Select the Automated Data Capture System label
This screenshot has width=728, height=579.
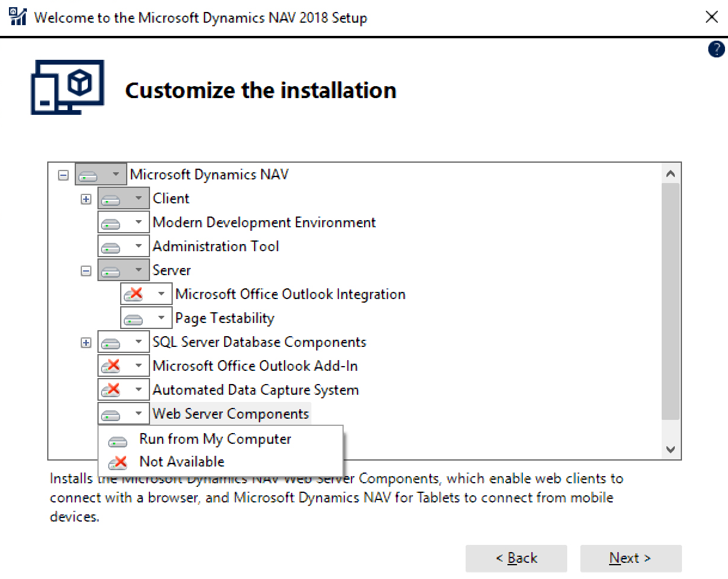(x=256, y=390)
